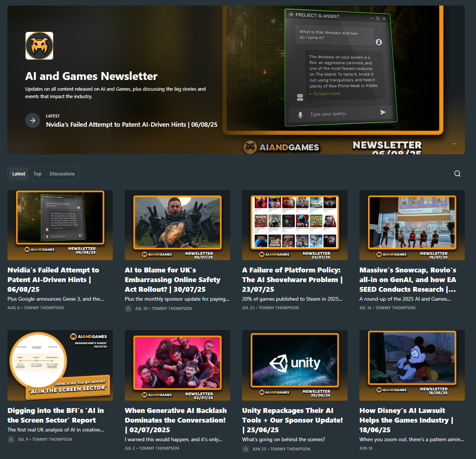Click 'JUL 2 • TOMMY THOMPSON' byline
Image resolution: width=476 pixels, height=459 pixels.
tap(152, 448)
